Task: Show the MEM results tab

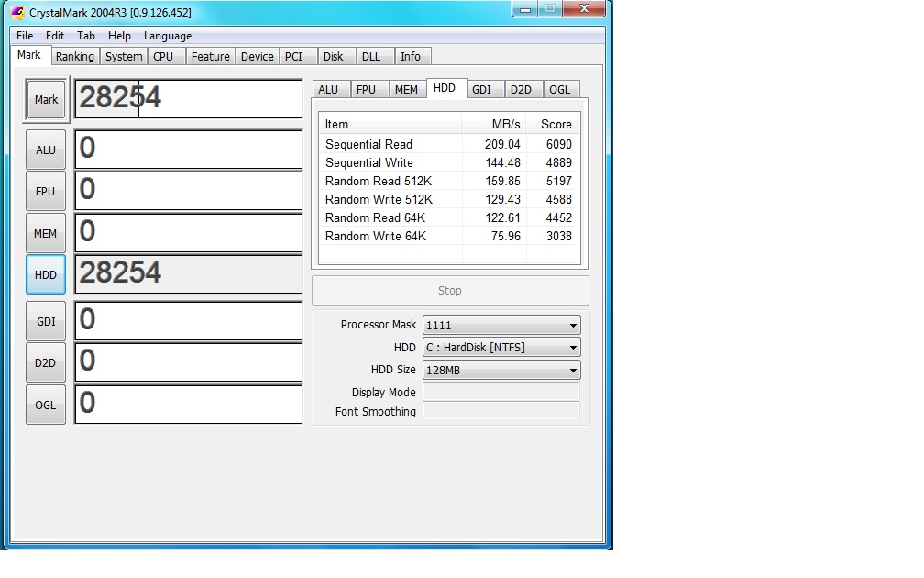Action: point(407,90)
